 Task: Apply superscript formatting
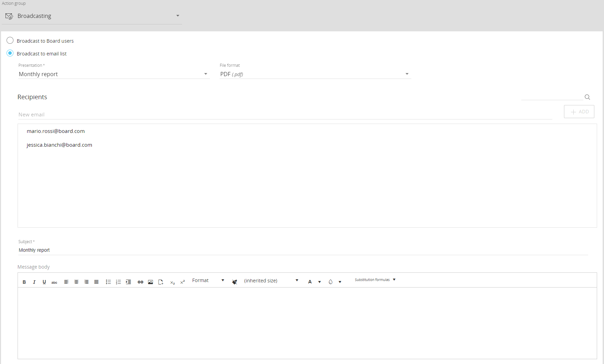point(183,282)
